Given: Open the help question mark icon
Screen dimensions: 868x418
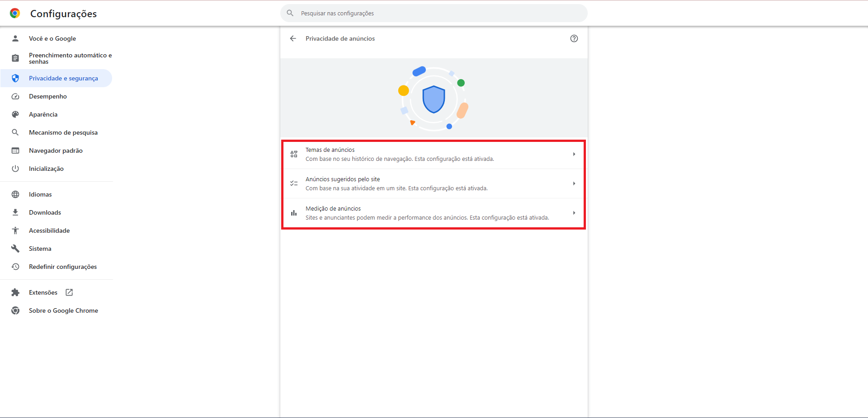Looking at the screenshot, I should click(x=574, y=38).
